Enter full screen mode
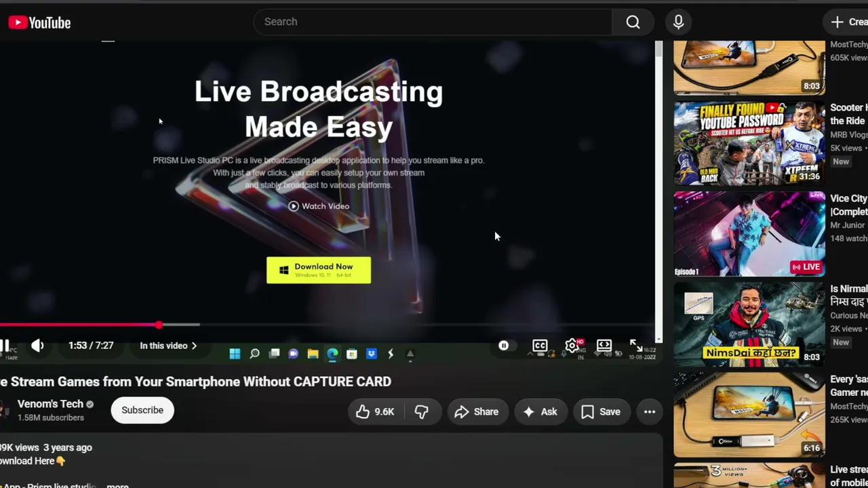The height and width of the screenshot is (488, 868). 635,346
